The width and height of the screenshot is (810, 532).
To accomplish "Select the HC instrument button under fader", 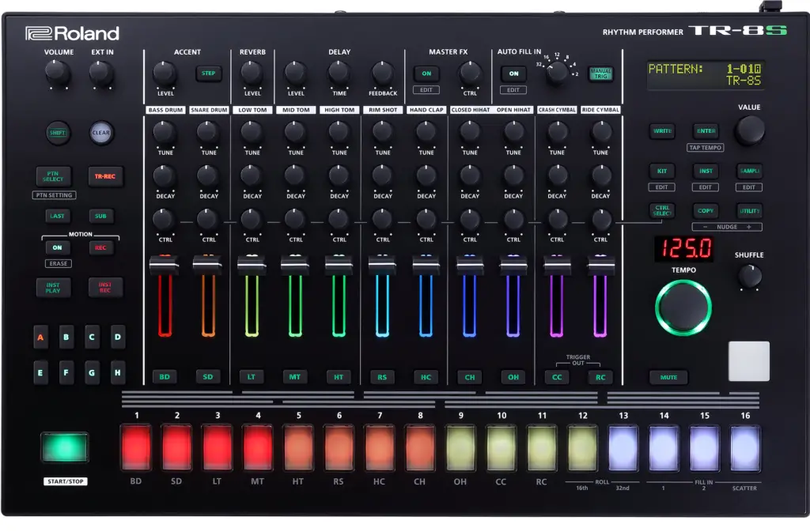I will (426, 377).
